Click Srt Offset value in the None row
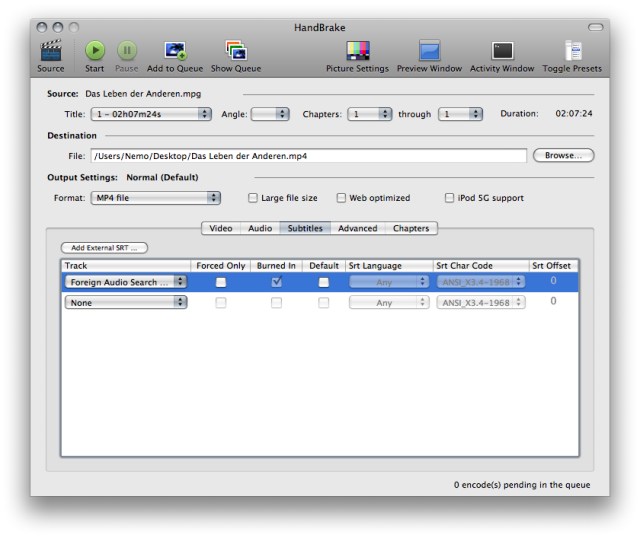The image size is (640, 538). (x=553, y=301)
